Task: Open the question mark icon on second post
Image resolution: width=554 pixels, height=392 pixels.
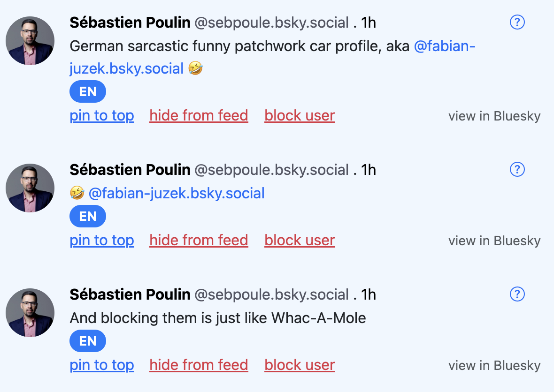Action: [x=517, y=169]
